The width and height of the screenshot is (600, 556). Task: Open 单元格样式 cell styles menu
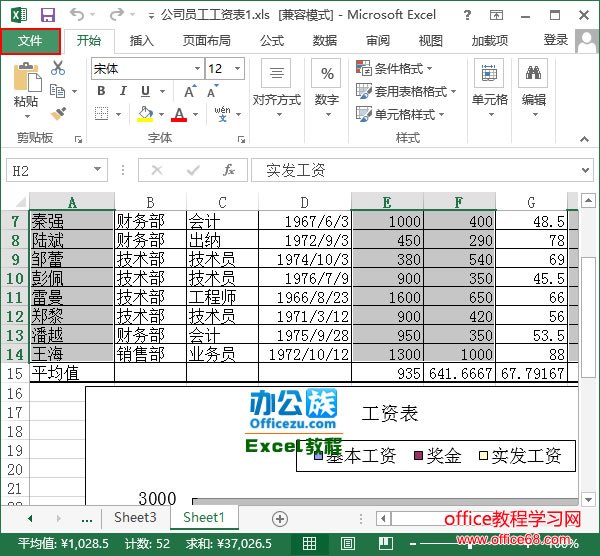point(400,114)
